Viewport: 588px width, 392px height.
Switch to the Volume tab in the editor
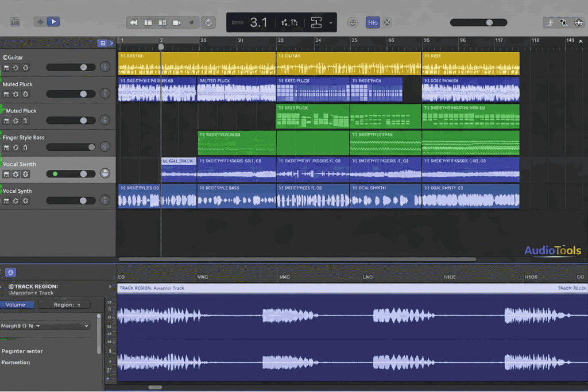[x=17, y=305]
